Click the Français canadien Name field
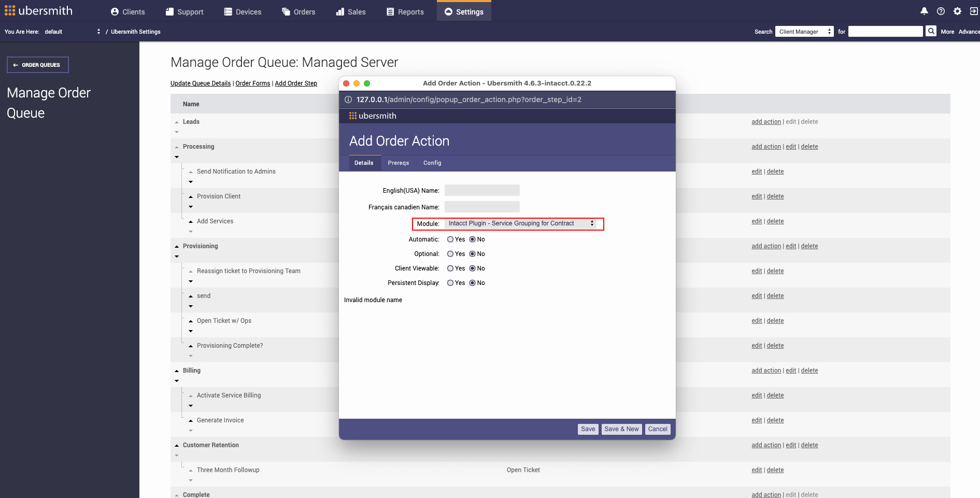Viewport: 980px width, 498px height. point(482,207)
